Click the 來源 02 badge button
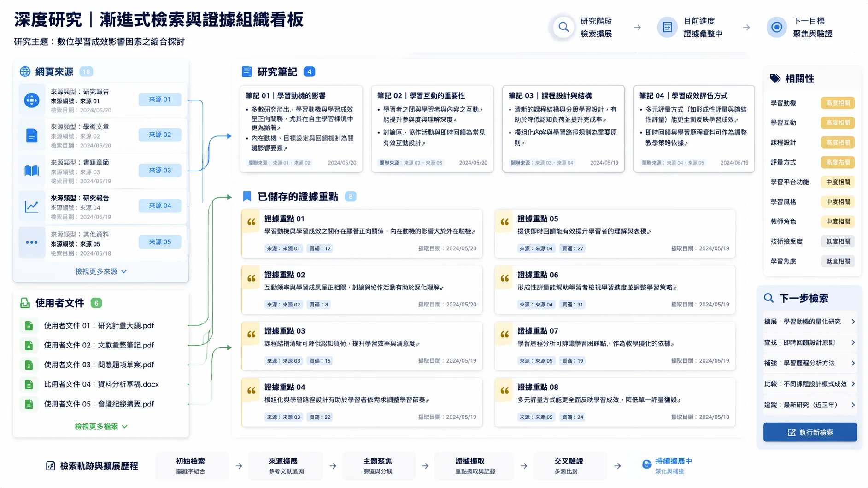 (160, 135)
